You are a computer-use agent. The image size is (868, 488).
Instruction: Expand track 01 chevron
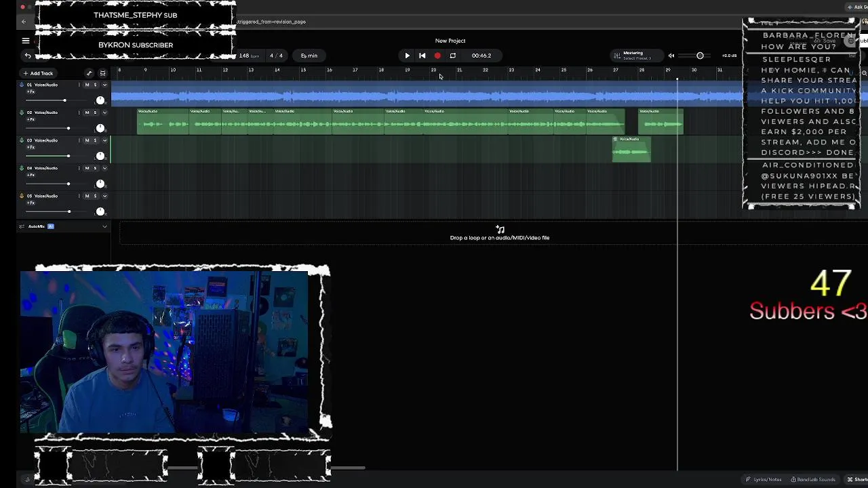pos(104,85)
